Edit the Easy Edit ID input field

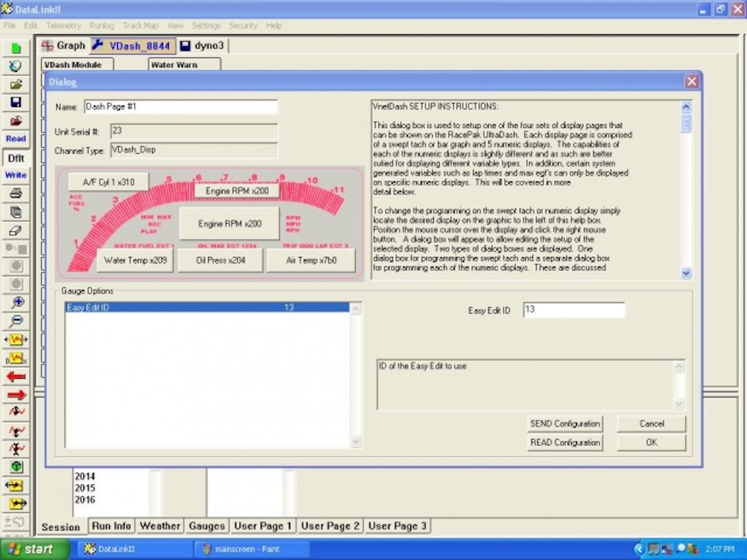click(x=573, y=310)
